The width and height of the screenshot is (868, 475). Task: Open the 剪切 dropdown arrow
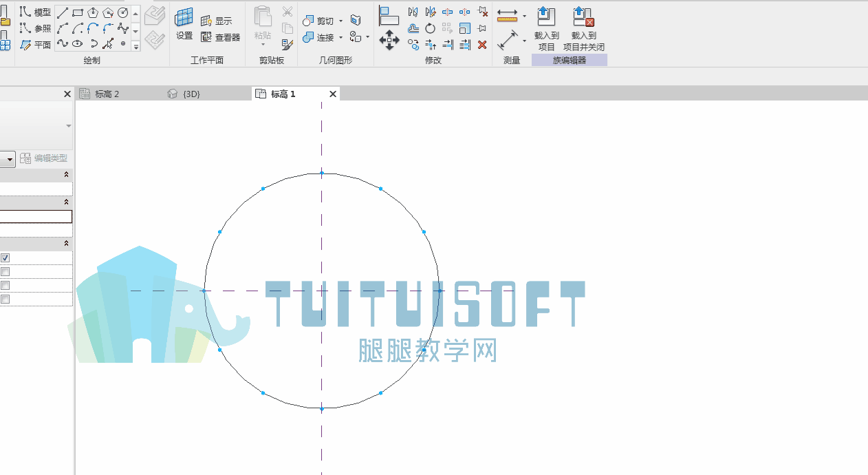[x=340, y=21]
